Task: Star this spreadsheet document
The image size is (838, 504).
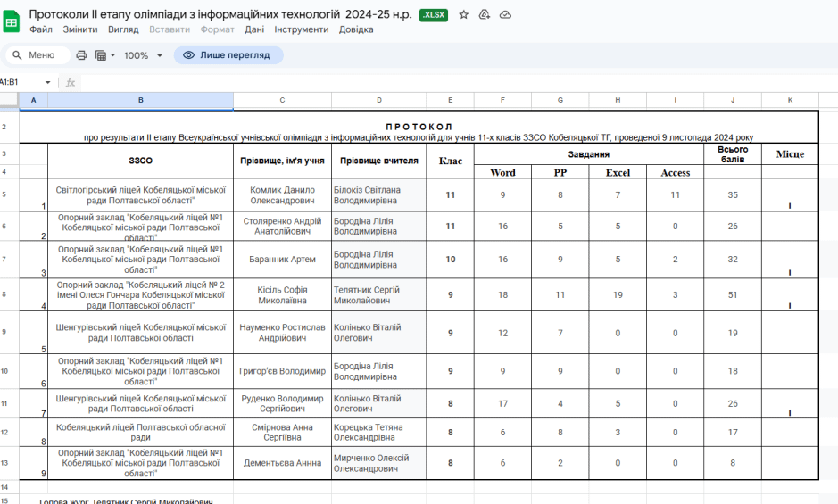Action: [463, 15]
